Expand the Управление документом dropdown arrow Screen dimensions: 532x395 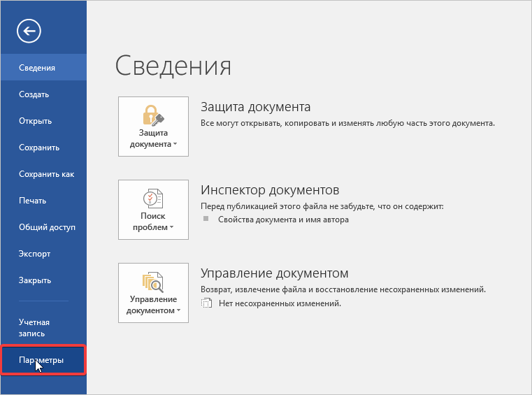click(x=178, y=311)
